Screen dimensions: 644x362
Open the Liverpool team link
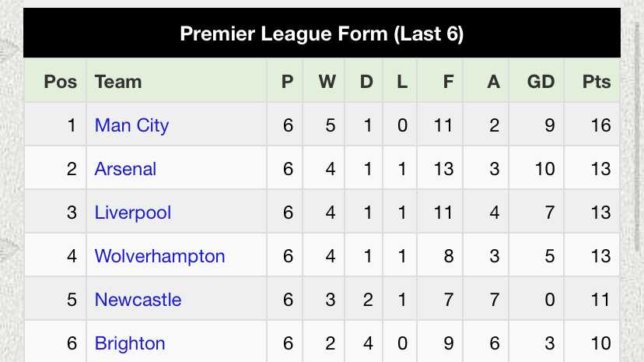[x=133, y=213]
